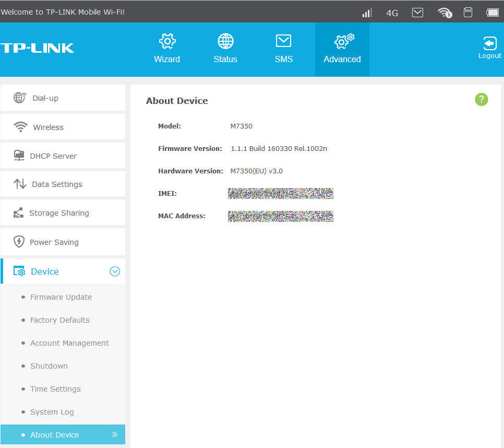Click the Storage Sharing share icon
Image resolution: width=504 pixels, height=448 pixels.
[x=18, y=213]
